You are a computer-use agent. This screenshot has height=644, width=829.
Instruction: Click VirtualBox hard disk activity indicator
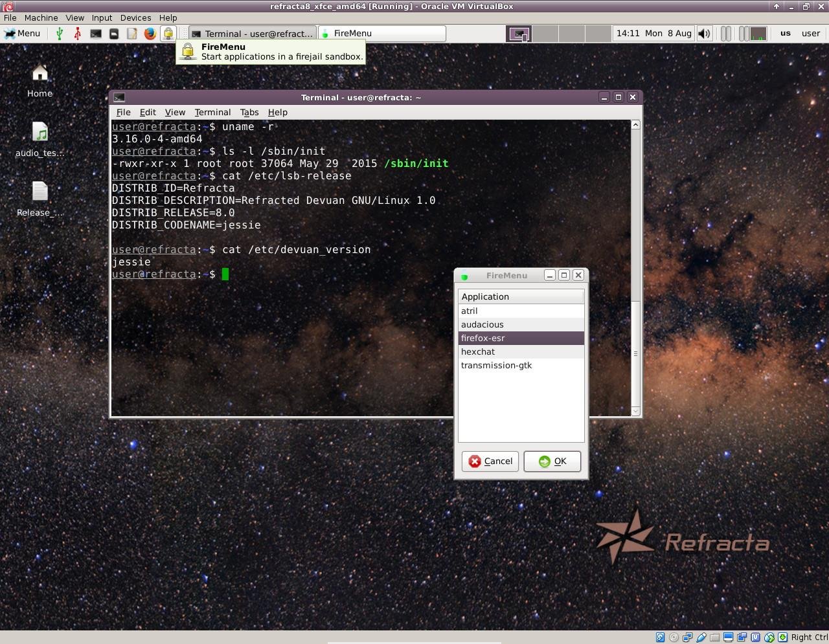point(660,638)
